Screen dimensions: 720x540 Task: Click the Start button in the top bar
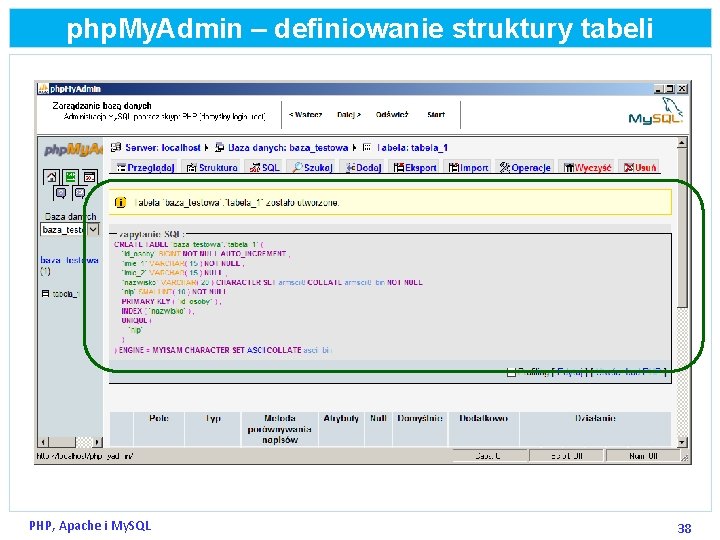[436, 114]
